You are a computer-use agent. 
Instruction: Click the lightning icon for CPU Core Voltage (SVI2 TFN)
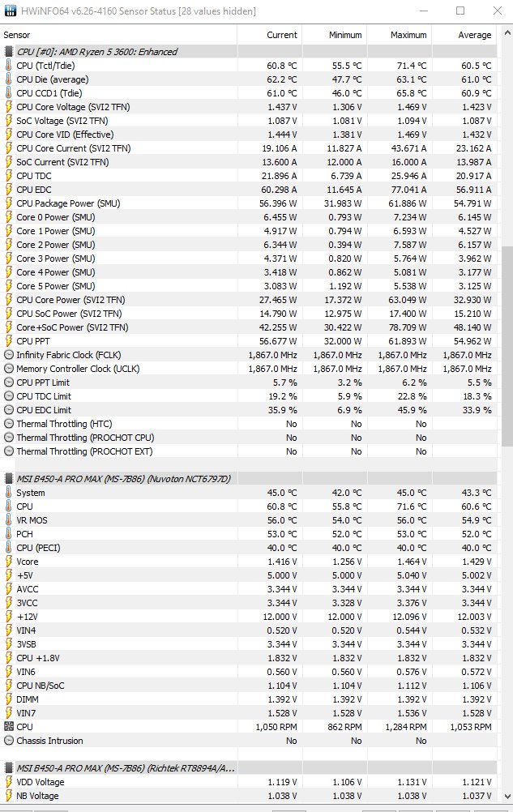pos(9,107)
